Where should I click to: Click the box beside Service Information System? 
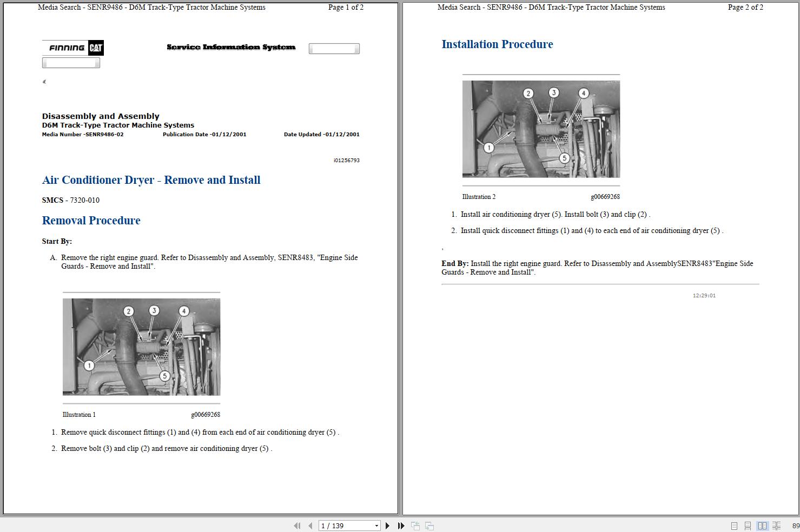pos(334,49)
